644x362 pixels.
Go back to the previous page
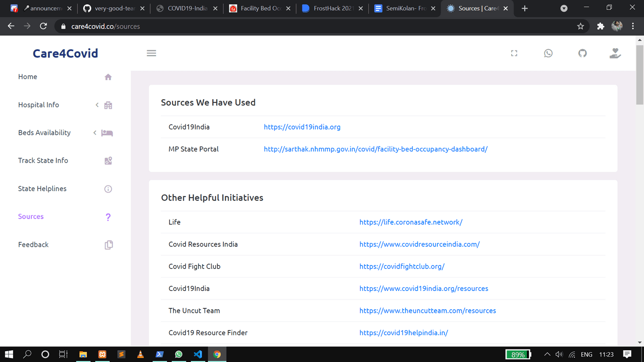[x=11, y=26]
